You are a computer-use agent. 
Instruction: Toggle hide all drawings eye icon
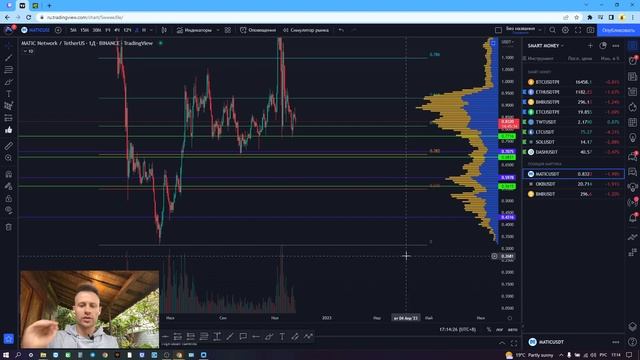(9, 210)
